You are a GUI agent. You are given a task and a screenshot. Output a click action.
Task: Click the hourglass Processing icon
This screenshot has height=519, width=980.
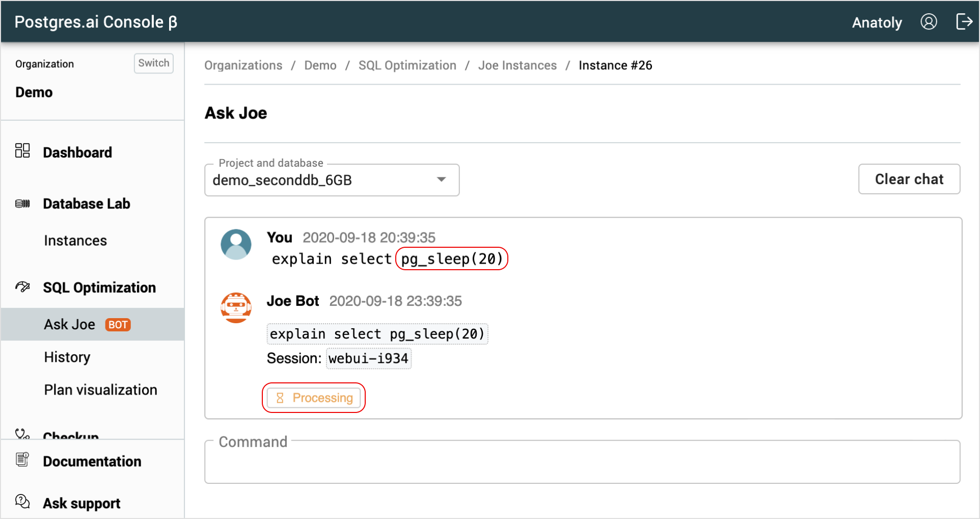(x=280, y=398)
